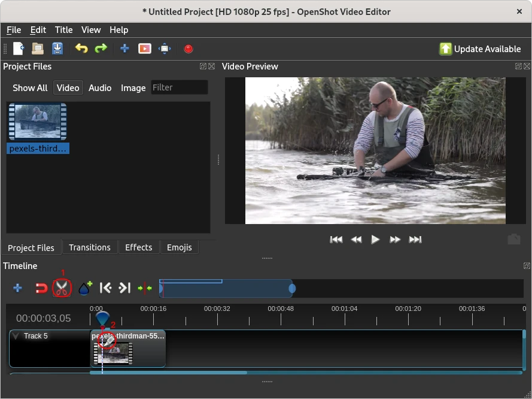Click the project files Filter field
Screen dimensions: 532x399
[179, 87]
